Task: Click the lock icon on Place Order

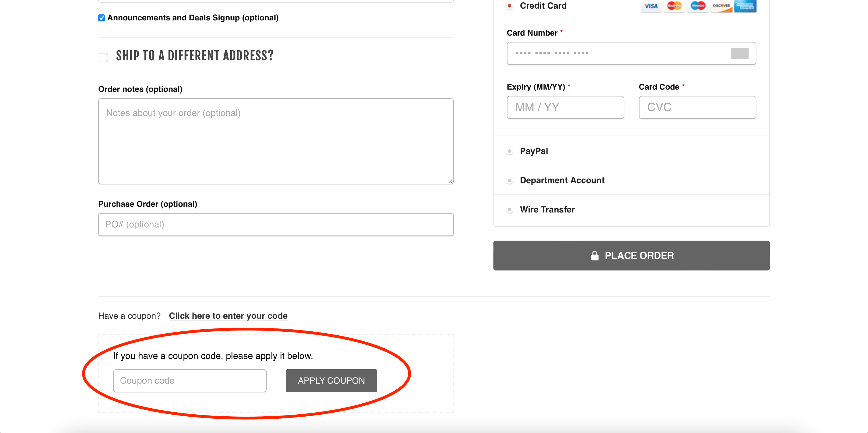Action: click(594, 256)
